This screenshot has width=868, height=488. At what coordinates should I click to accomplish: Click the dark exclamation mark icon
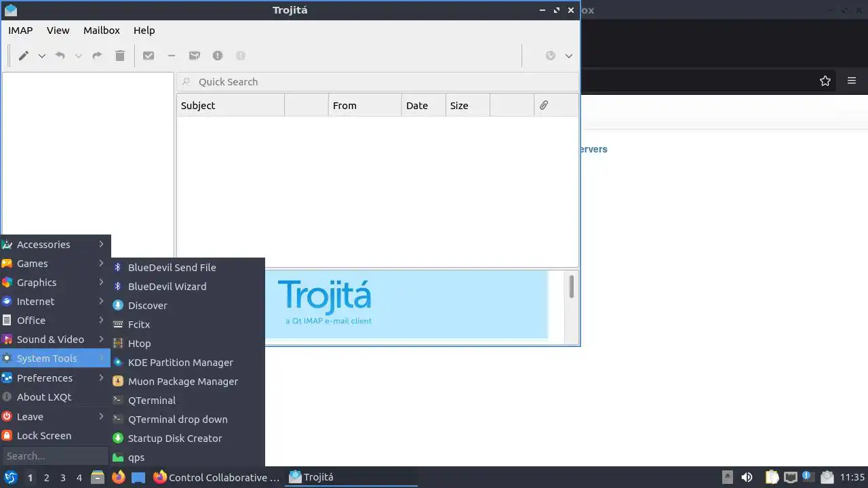coord(218,56)
